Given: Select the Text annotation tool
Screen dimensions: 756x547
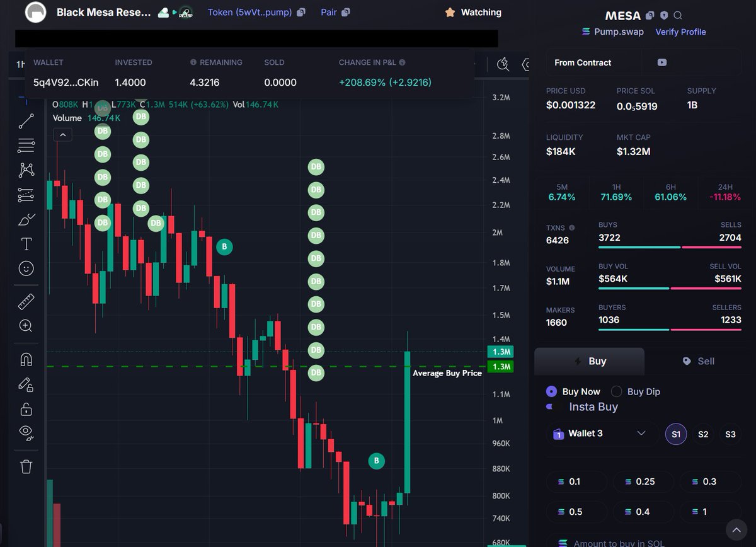Looking at the screenshot, I should click(x=26, y=244).
